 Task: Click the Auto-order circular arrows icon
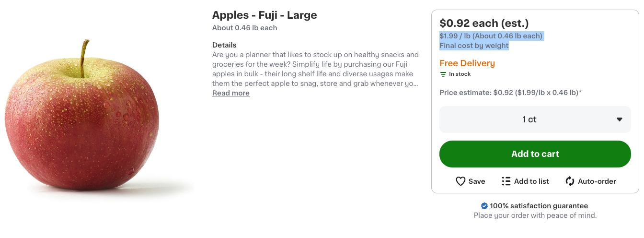570,181
